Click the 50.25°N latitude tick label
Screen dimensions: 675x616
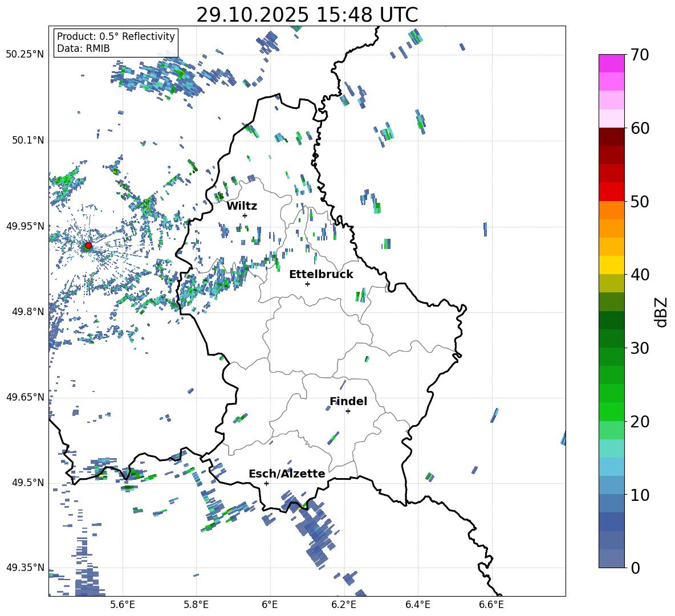[25, 55]
